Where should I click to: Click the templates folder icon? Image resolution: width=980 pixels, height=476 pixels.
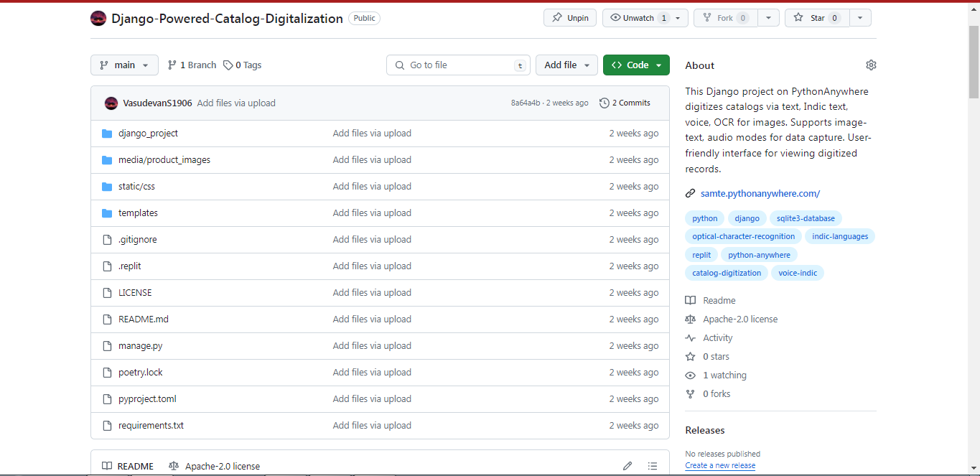point(107,213)
